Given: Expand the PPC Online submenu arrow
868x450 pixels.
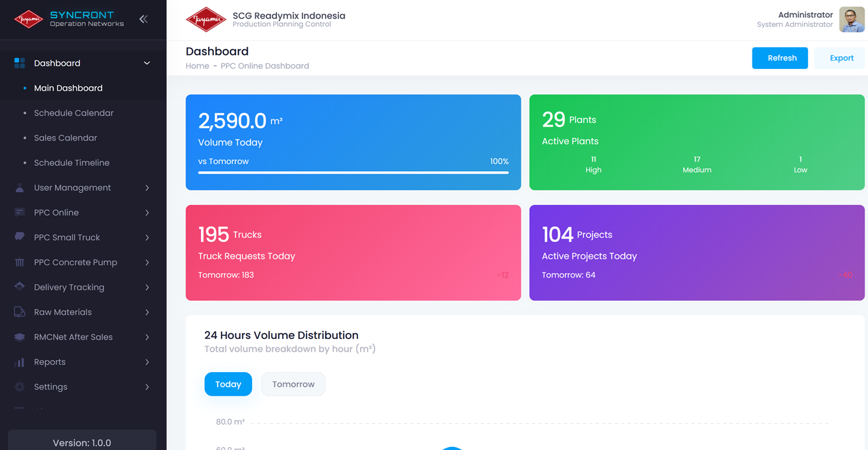Looking at the screenshot, I should click(x=147, y=213).
